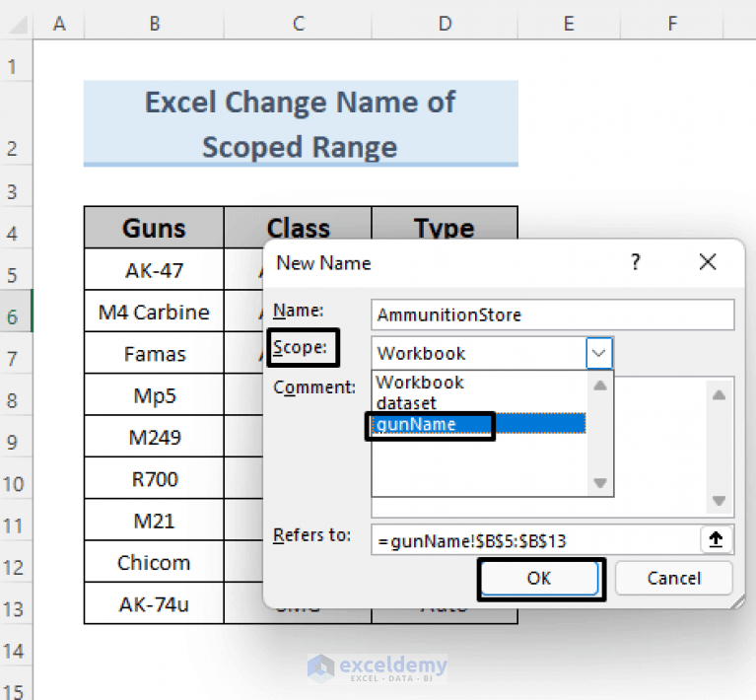Click down arrow of Comment box scrollbar
Viewport: 756px width, 700px height.
pyautogui.click(x=719, y=501)
